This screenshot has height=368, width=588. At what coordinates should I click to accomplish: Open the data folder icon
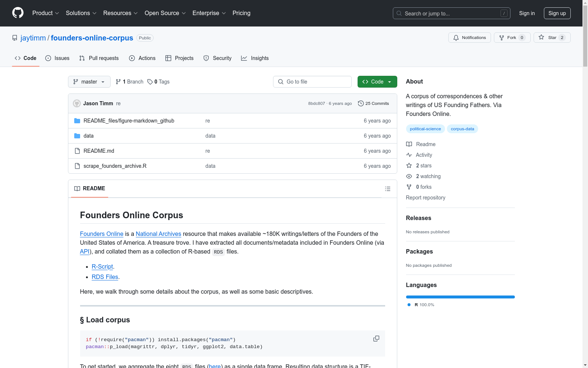[x=77, y=136]
